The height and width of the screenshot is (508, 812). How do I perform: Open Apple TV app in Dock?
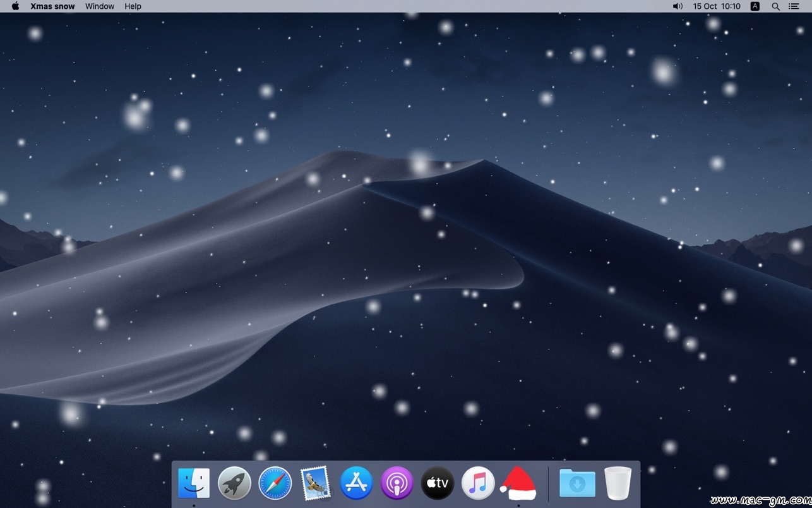pyautogui.click(x=438, y=483)
